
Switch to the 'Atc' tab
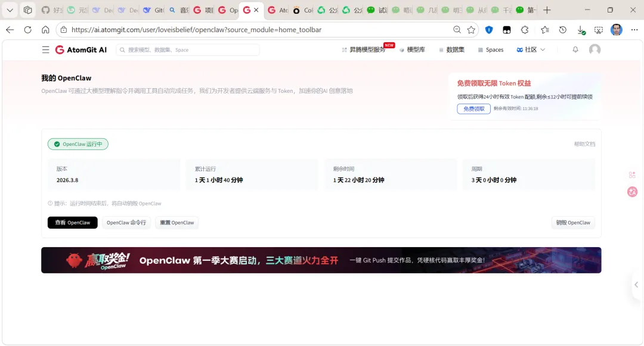[278, 10]
